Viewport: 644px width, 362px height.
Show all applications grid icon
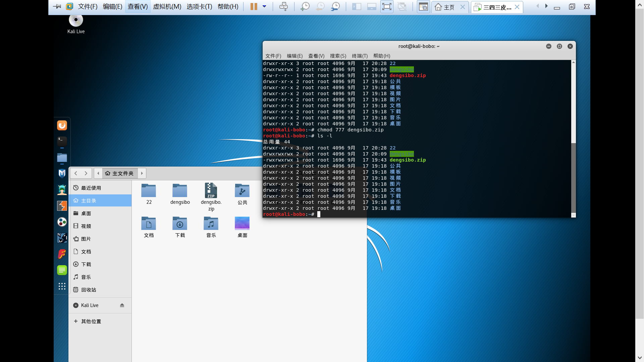click(x=62, y=286)
